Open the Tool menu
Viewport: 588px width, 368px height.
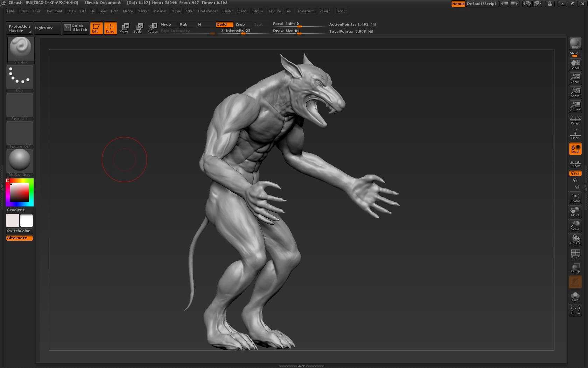click(288, 11)
